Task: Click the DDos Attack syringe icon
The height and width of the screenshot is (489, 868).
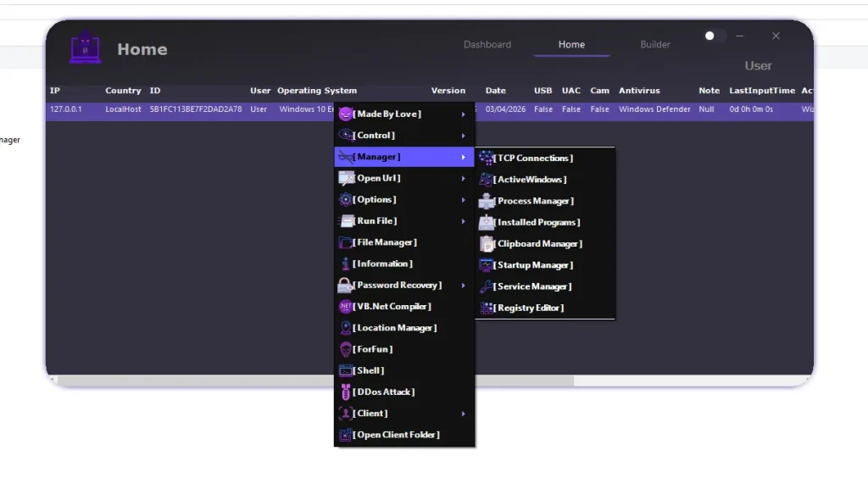Action: 345,392
